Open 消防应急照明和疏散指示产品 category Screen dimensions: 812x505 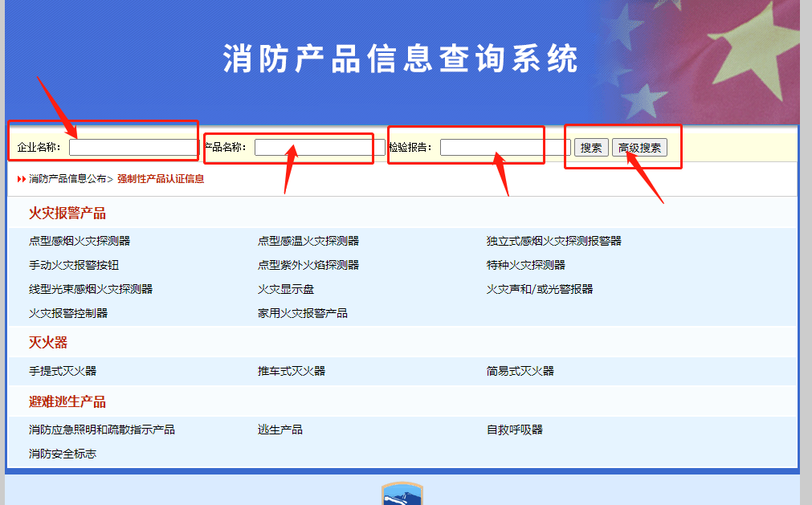(104, 430)
